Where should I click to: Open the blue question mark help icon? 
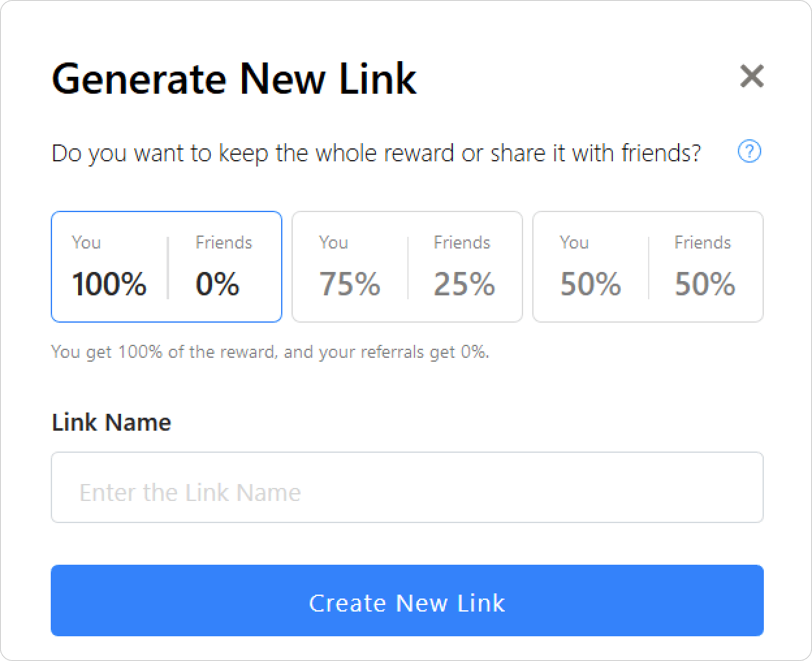[x=750, y=152]
